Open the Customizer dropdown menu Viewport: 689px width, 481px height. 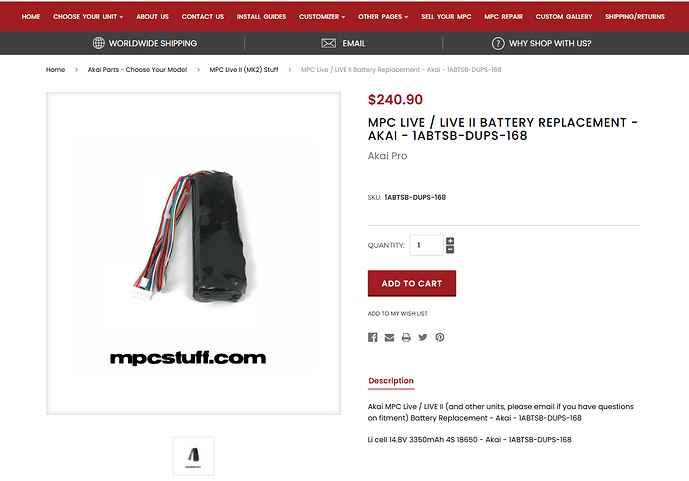pos(321,16)
